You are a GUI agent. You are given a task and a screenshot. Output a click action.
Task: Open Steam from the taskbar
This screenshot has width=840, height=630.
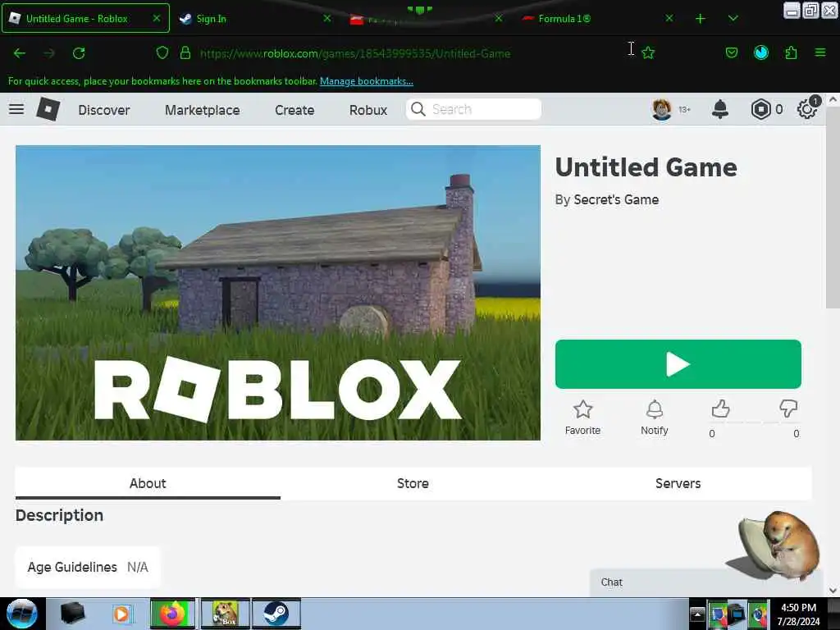coord(276,614)
